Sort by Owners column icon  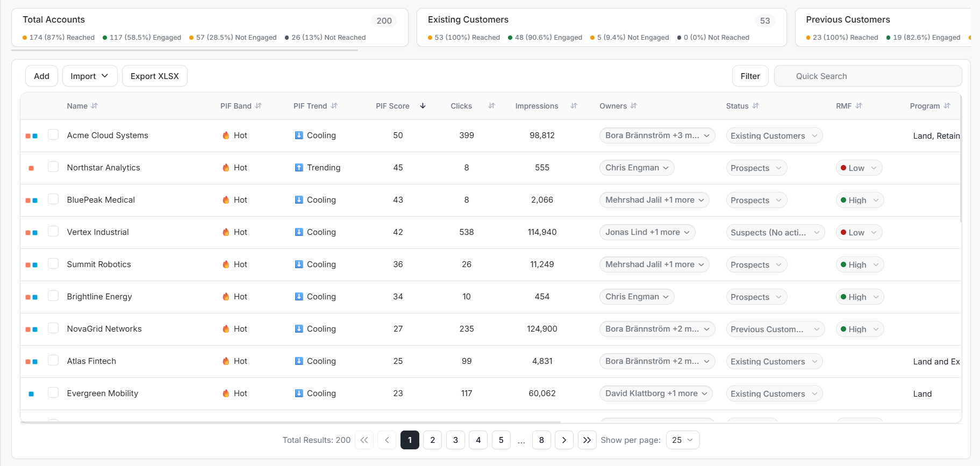(634, 106)
